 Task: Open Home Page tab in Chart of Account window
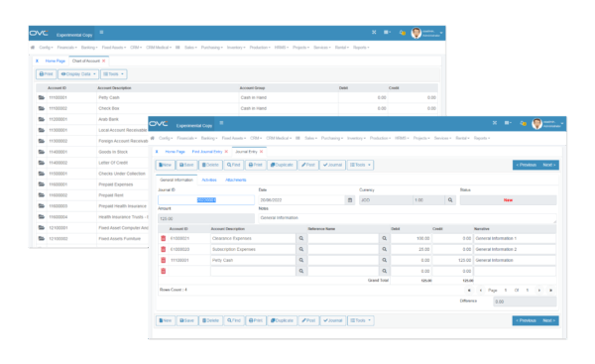click(x=56, y=61)
